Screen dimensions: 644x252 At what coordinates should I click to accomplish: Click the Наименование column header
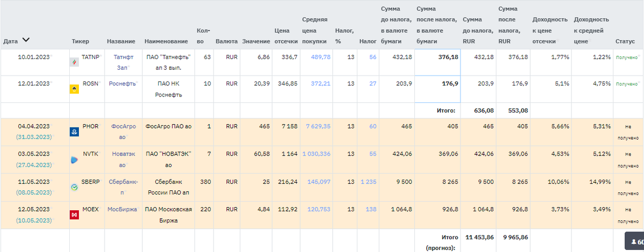(166, 41)
